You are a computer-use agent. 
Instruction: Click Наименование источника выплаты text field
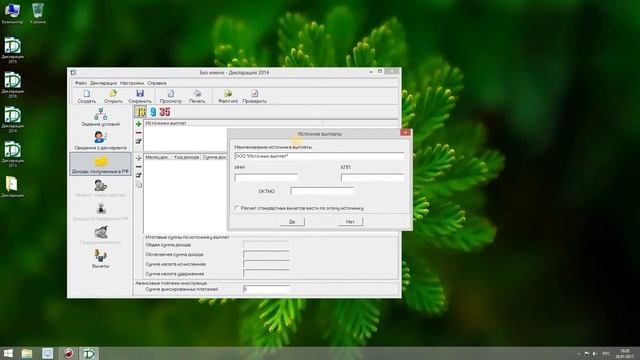point(319,156)
